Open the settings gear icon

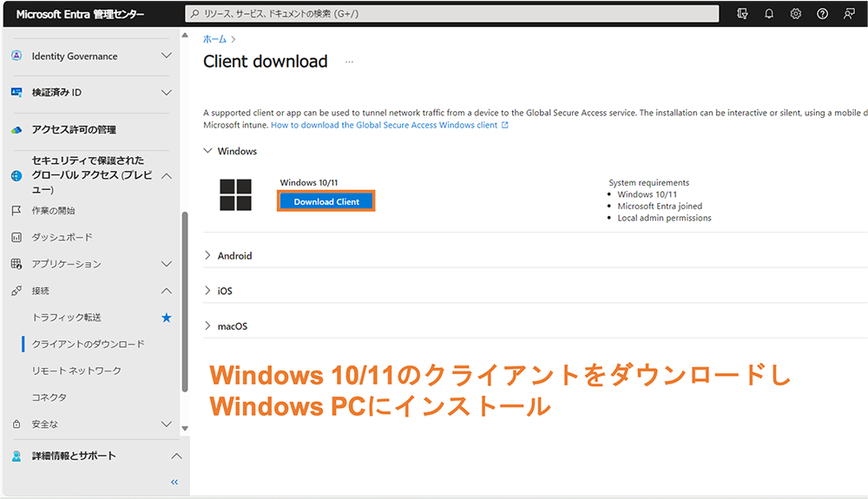(795, 14)
